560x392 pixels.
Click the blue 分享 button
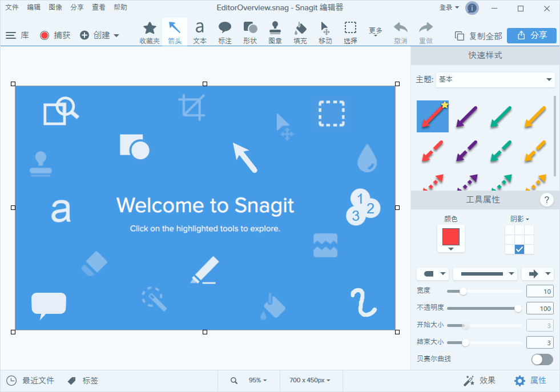point(531,35)
